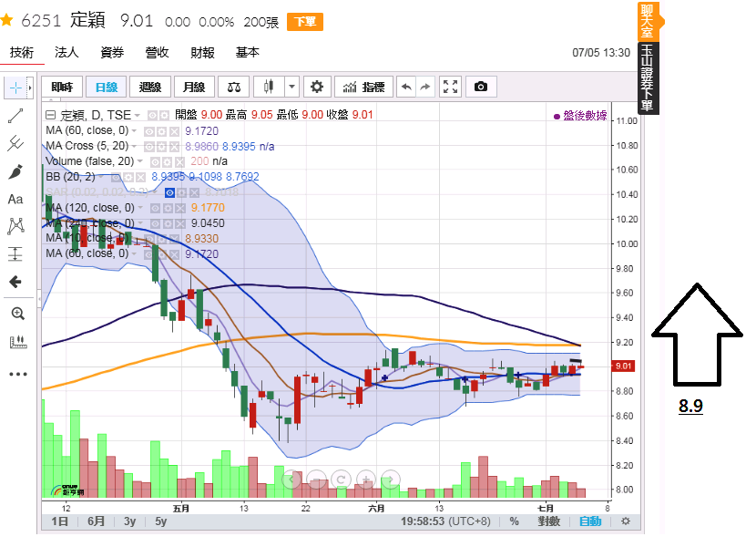Toggle visibility of 定穎, D, TSE main series

pyautogui.click(x=152, y=116)
